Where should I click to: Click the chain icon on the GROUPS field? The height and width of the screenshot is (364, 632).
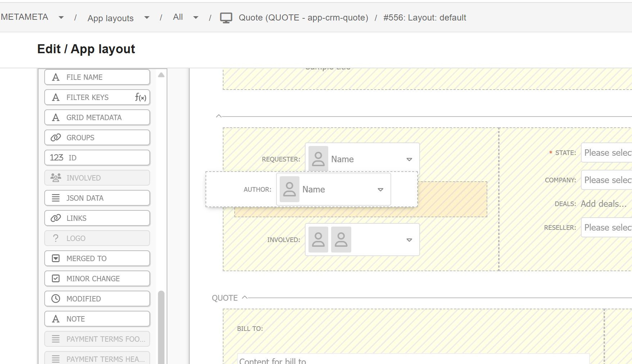(56, 137)
